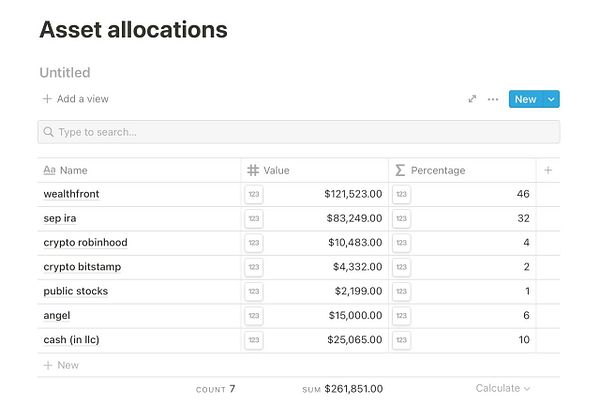Open the wealthfront row
The image size is (600, 418).
(x=71, y=194)
